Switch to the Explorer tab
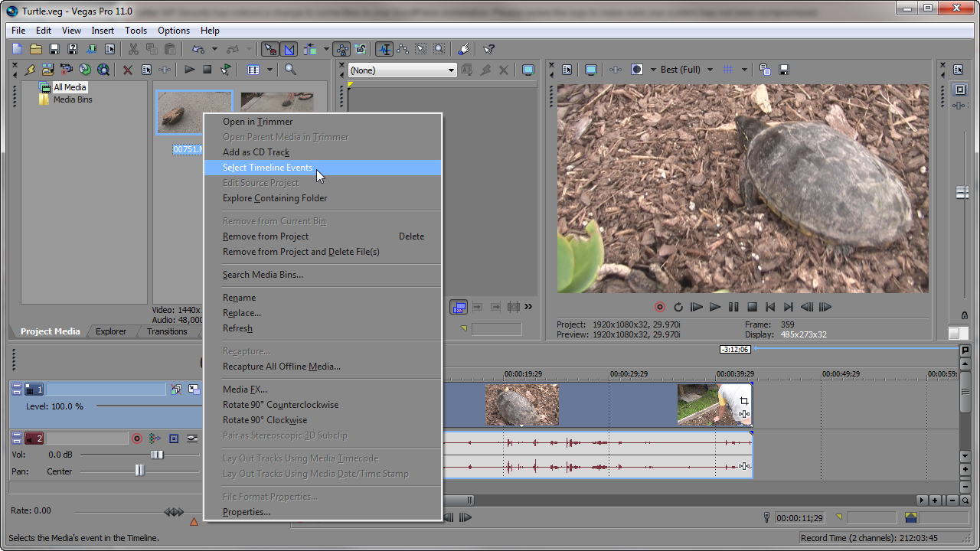Screen dimensions: 980x551 tap(111, 331)
